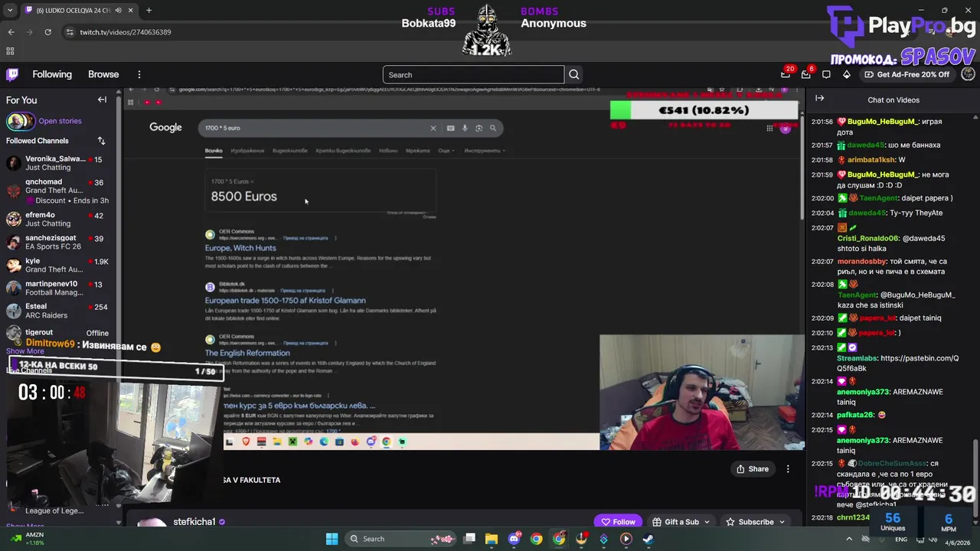Screen dimensions: 980x551
Task: Expand Subscribe dropdown arrow
Action: pyautogui.click(x=782, y=522)
